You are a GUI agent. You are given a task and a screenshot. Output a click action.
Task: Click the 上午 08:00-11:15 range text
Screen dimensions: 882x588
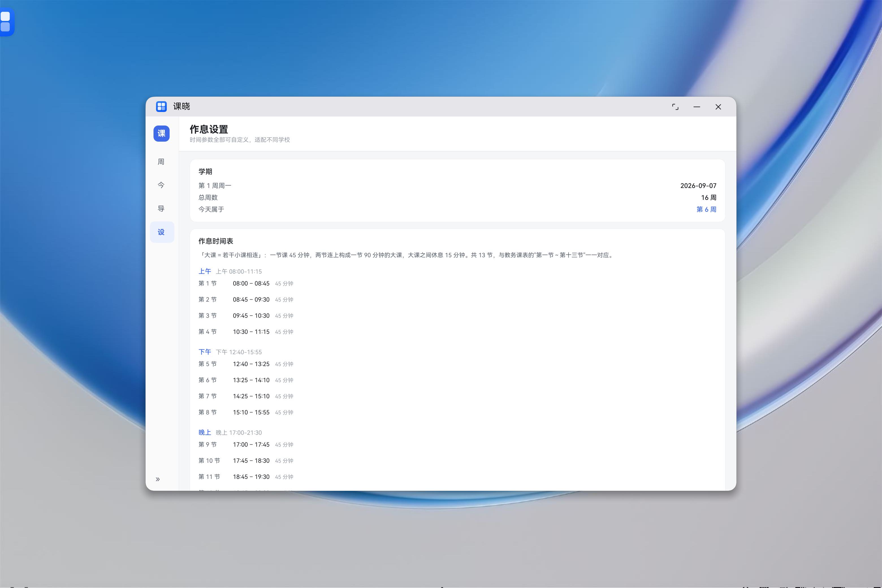coord(239,271)
